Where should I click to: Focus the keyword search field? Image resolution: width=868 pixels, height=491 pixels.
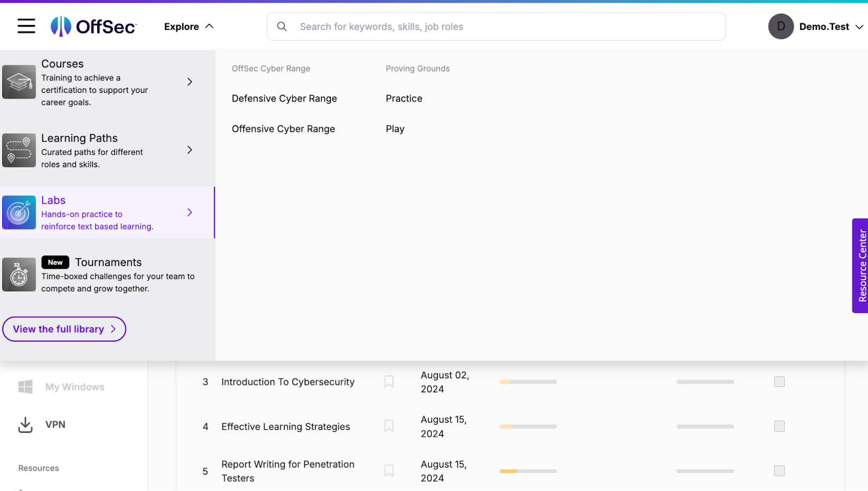[x=496, y=27]
